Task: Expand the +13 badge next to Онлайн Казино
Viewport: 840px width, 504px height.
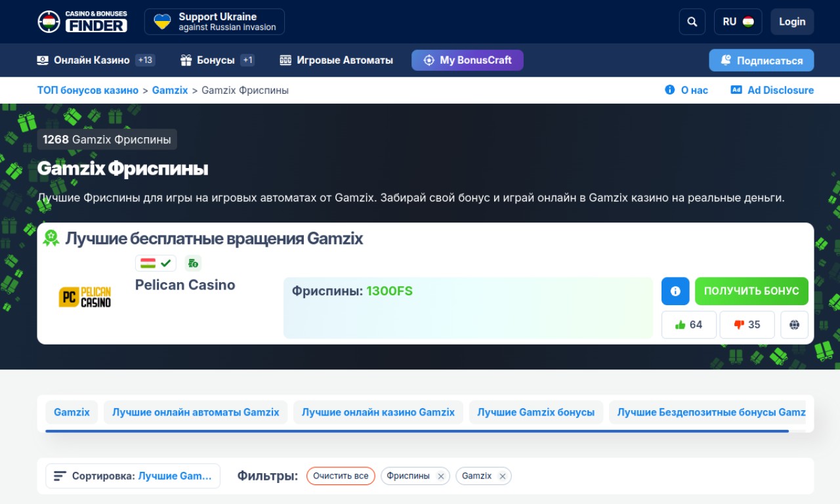Action: (x=145, y=60)
